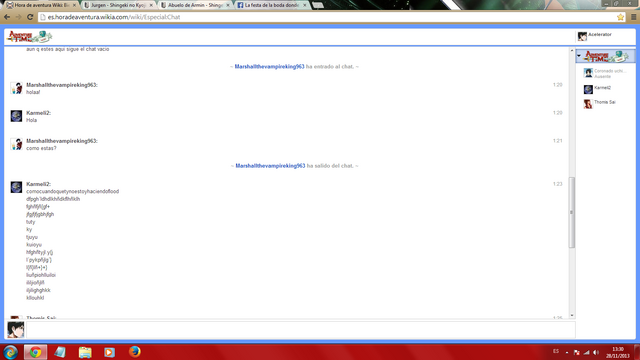Screen dimensions: 640x360
Task: Open Windows Explorer folder in taskbar
Action: tap(85, 352)
